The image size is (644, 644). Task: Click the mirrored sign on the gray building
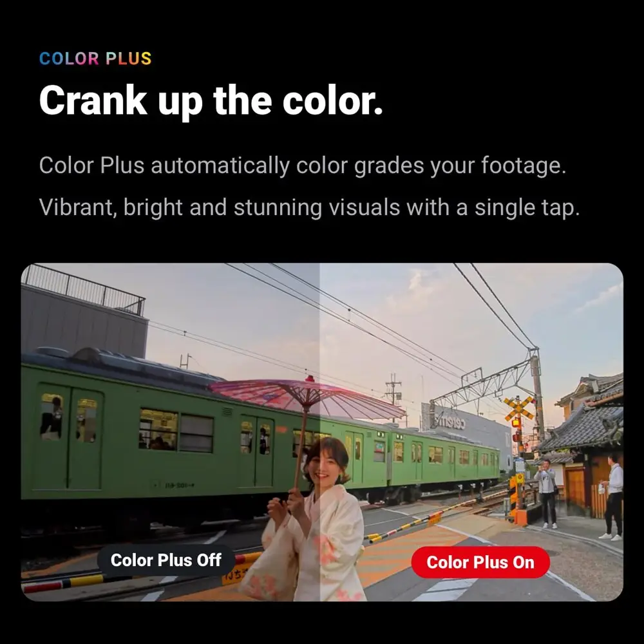(450, 421)
